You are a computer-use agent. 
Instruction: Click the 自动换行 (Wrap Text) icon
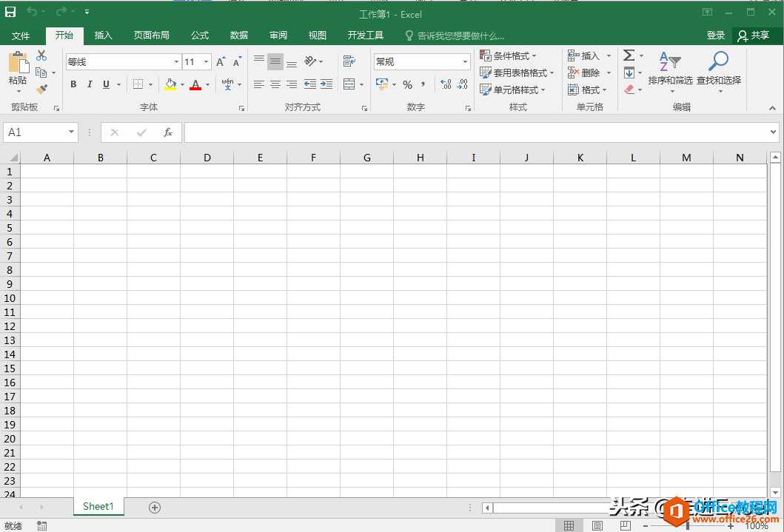[x=349, y=61]
